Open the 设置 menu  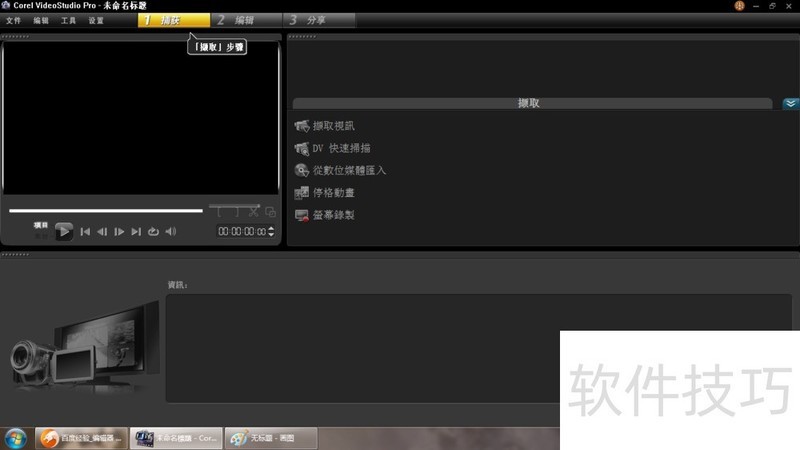96,20
